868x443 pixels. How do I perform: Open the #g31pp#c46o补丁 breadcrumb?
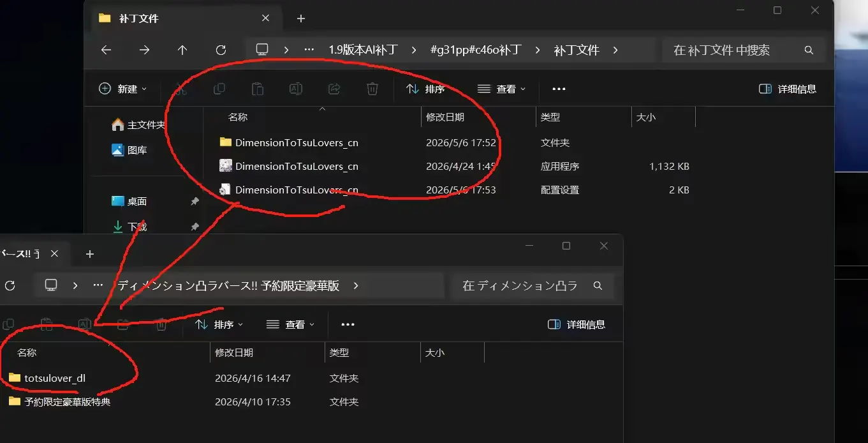pos(476,50)
